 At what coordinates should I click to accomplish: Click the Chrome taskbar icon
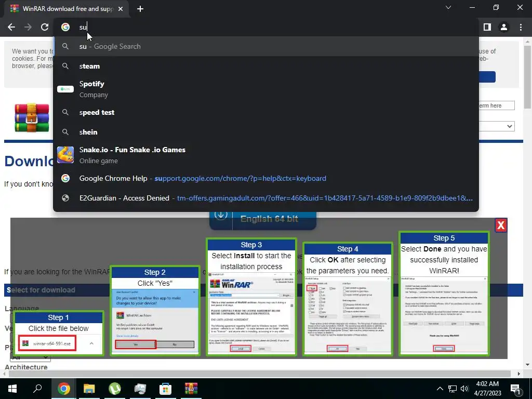64,389
